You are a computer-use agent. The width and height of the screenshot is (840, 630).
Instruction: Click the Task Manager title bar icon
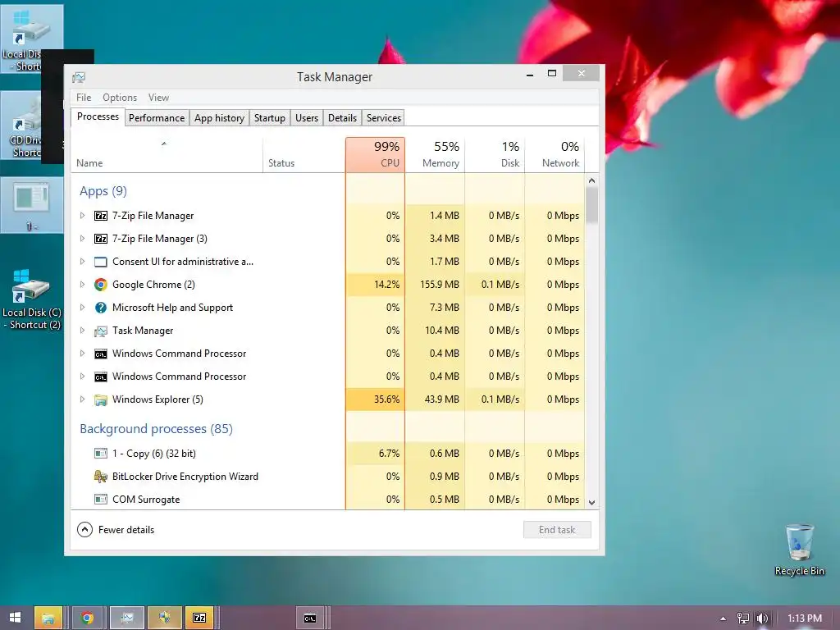(79, 78)
